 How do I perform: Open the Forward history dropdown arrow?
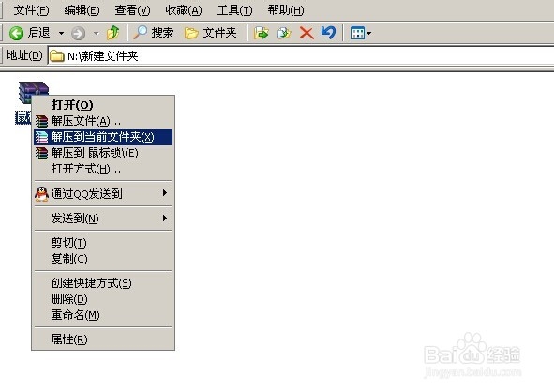(x=97, y=34)
